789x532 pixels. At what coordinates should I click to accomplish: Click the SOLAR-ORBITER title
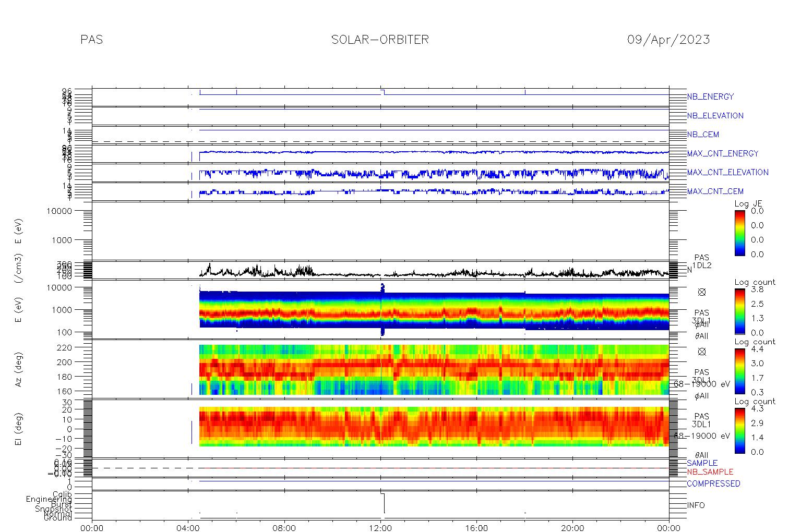(380, 40)
